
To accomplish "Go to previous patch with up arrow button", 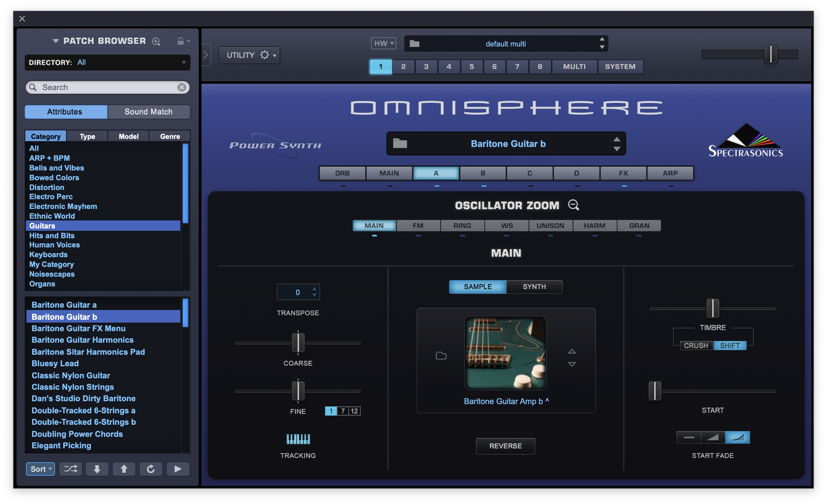I will click(124, 468).
